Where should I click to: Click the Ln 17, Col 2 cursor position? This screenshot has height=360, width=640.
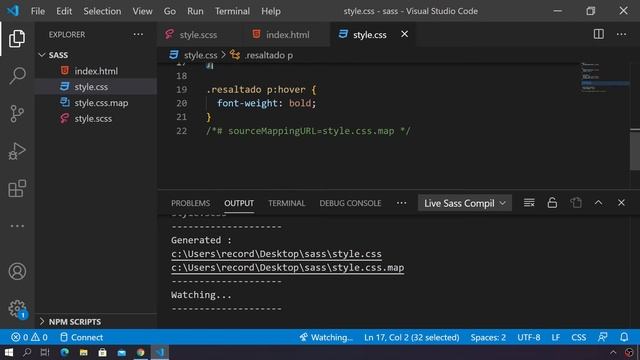coord(411,337)
